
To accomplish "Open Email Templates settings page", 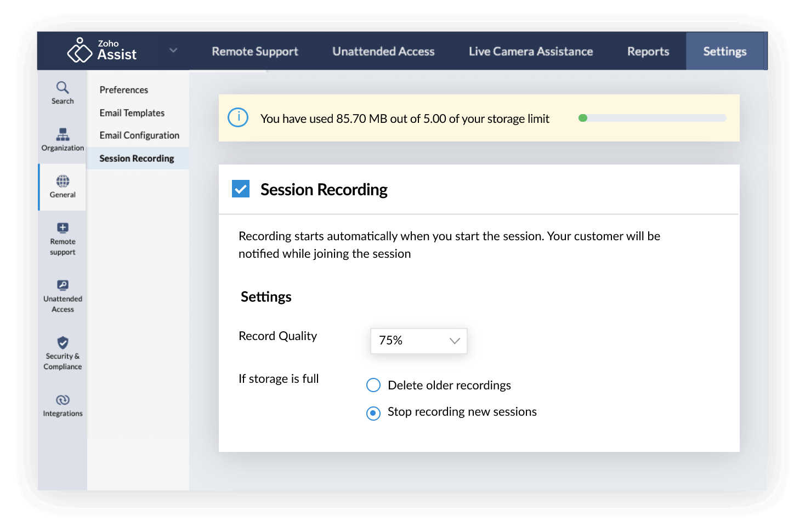I will pyautogui.click(x=132, y=113).
